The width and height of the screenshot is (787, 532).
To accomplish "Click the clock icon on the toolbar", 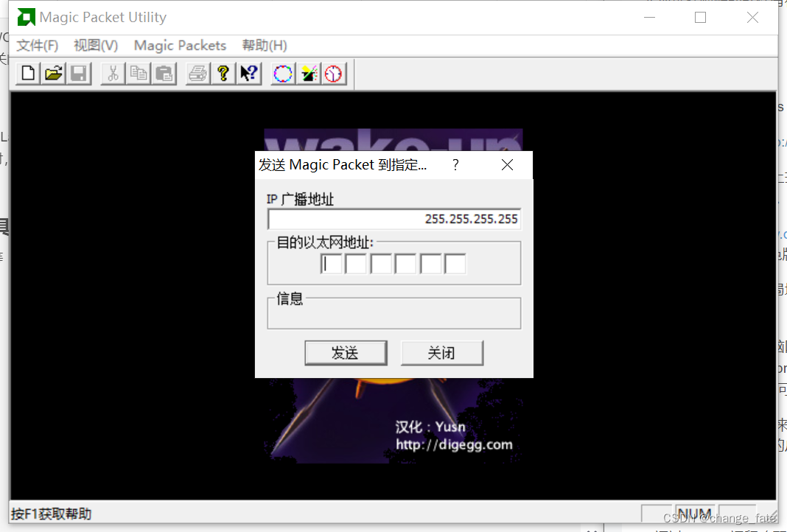I will [x=334, y=73].
